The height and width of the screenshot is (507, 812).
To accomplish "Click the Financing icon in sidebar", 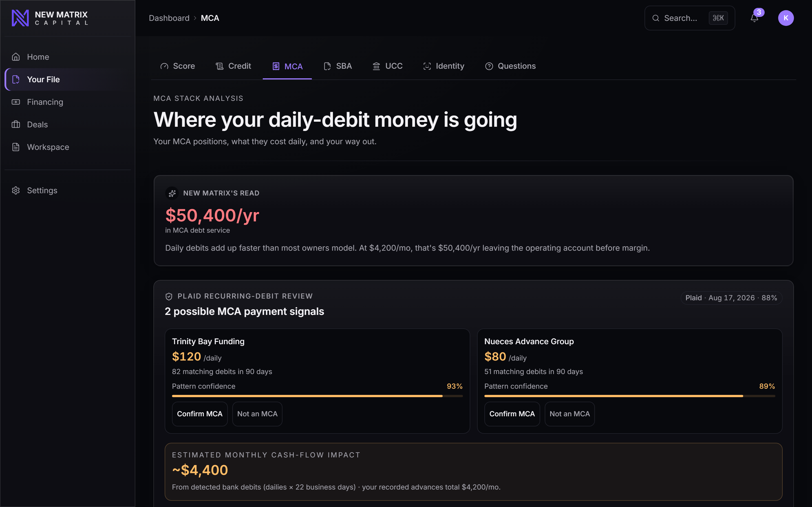I will point(16,102).
